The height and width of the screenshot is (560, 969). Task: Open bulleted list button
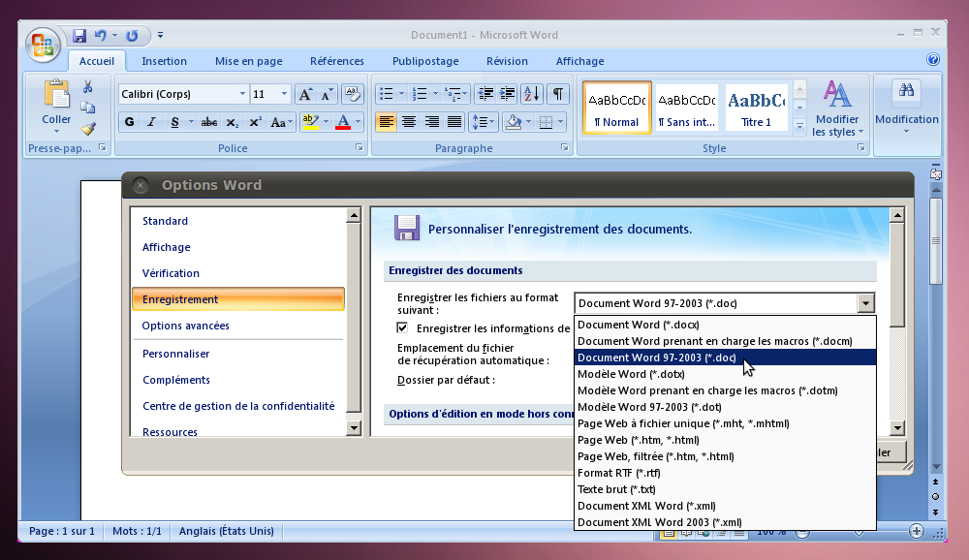pos(387,94)
